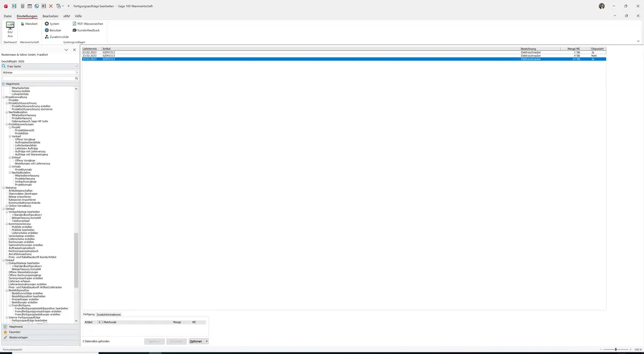Open Hauptmenü at bottom of sidebar
This screenshot has width=644, height=354.
coord(40,327)
